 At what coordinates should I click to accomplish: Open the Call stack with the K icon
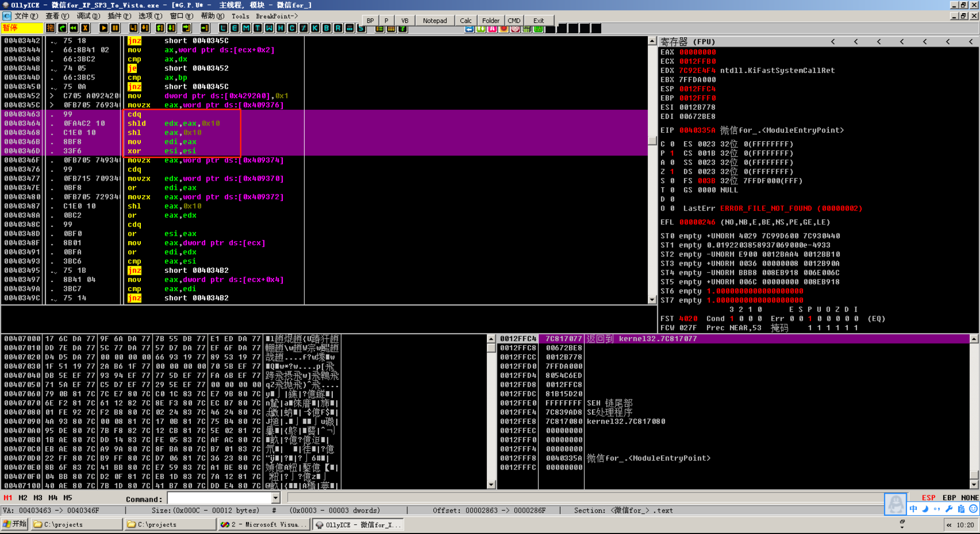[x=315, y=28]
